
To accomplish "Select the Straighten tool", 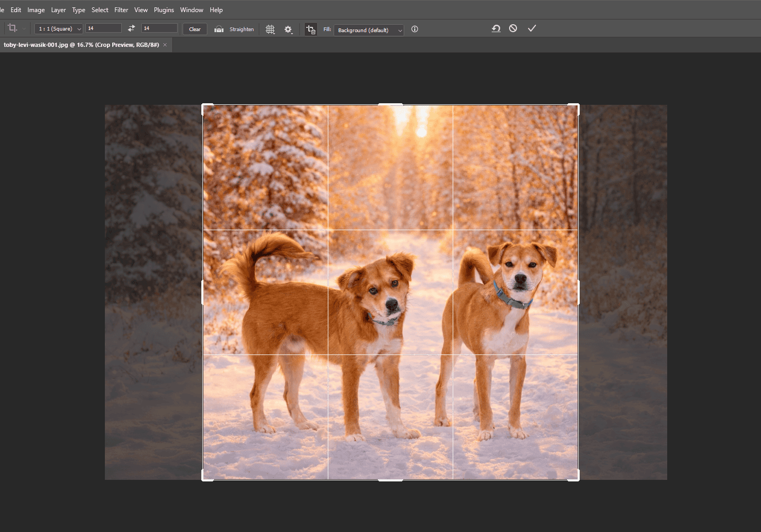I will pyautogui.click(x=219, y=29).
